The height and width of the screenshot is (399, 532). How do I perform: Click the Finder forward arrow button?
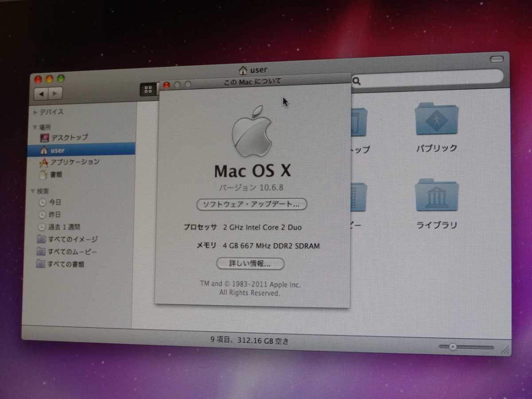click(55, 94)
